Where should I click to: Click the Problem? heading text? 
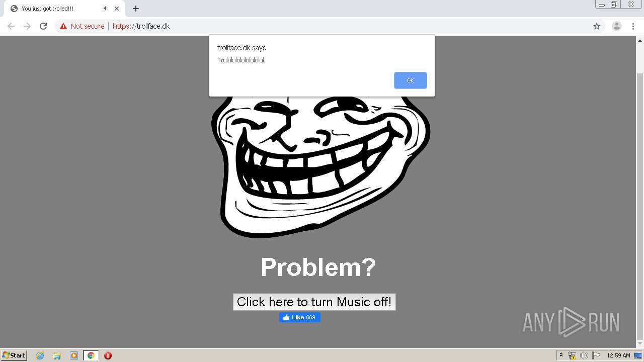click(x=318, y=267)
